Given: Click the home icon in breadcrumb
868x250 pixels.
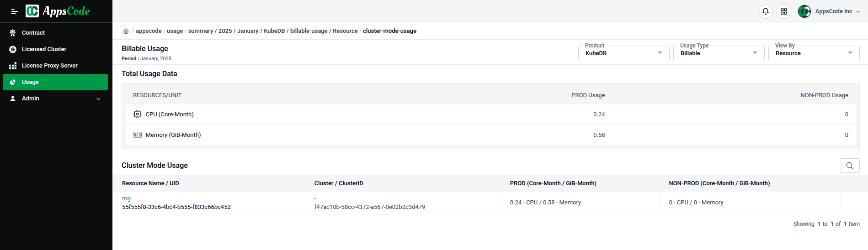Looking at the screenshot, I should (126, 31).
